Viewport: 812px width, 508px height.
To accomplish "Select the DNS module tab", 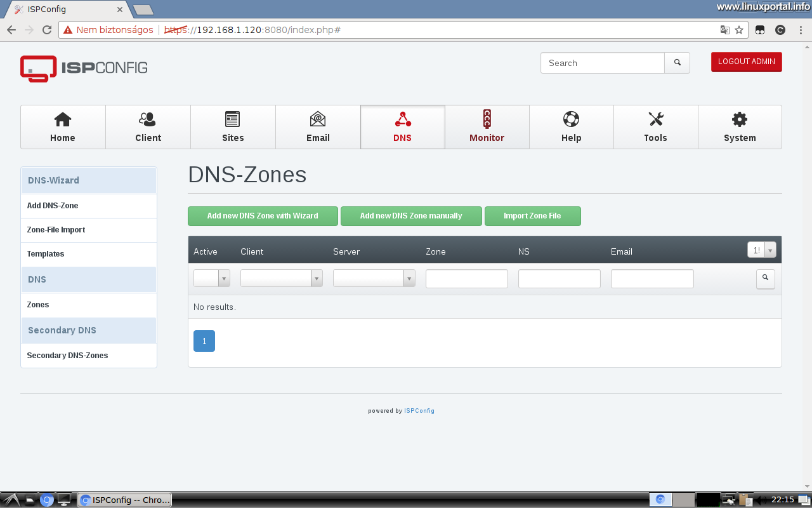I will [403, 127].
